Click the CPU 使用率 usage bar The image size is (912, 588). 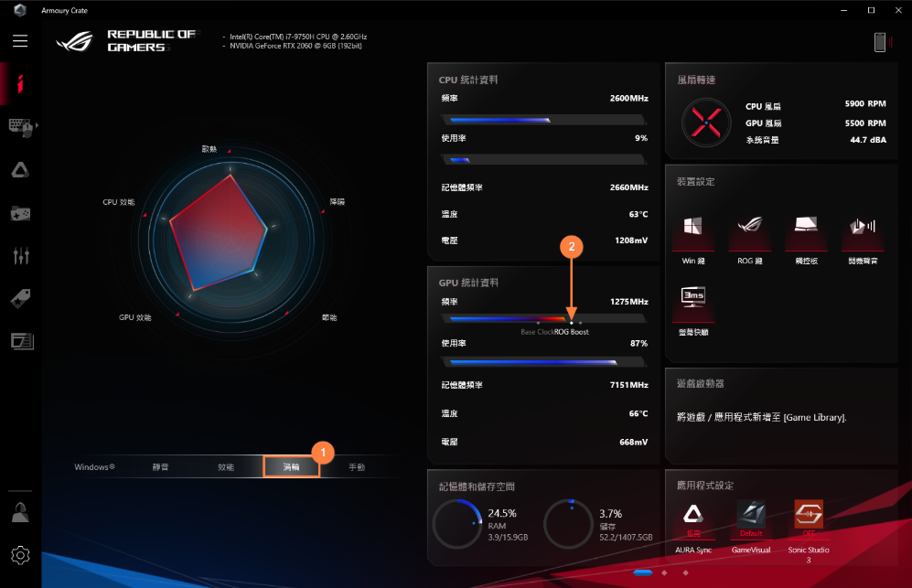coord(544,159)
